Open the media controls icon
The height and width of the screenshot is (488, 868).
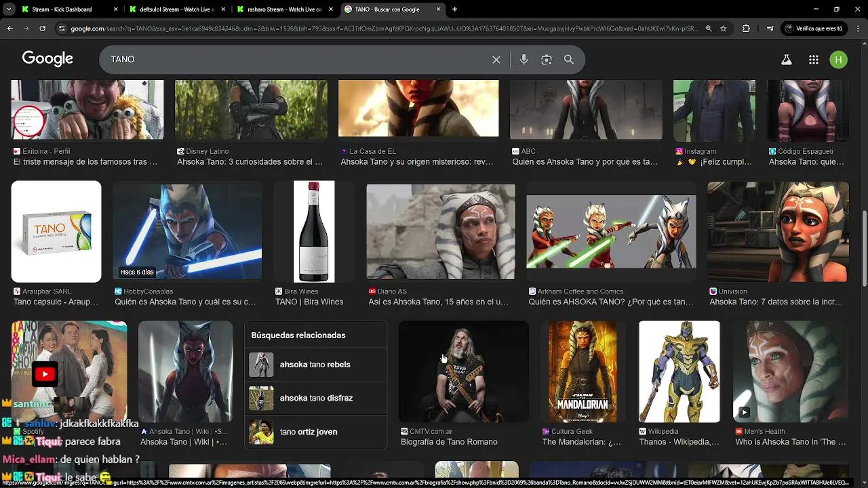[x=770, y=28]
